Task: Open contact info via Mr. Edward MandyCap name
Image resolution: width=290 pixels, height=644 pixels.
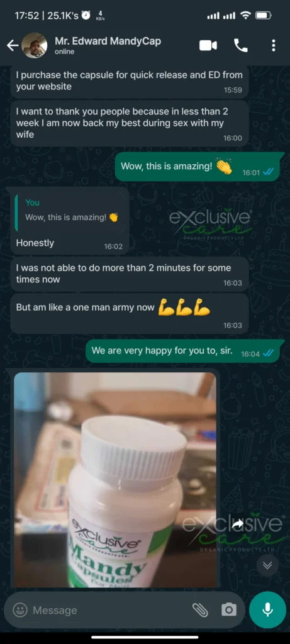Action: [108, 41]
